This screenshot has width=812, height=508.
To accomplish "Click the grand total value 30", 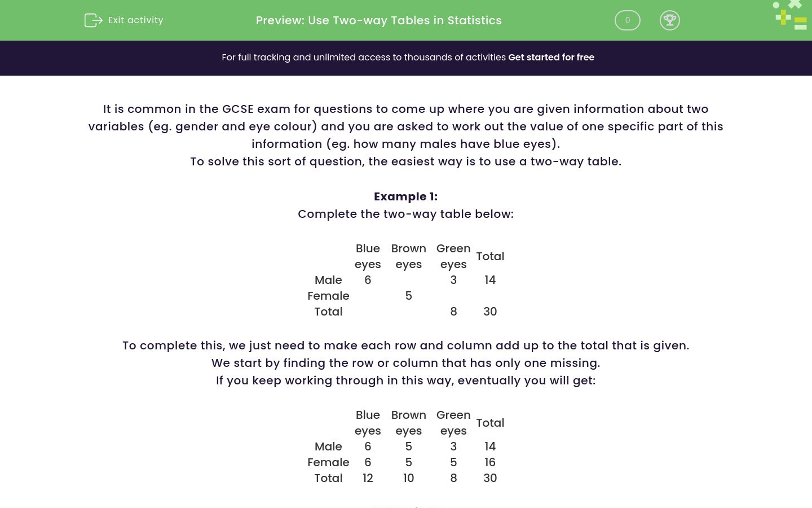I will tap(490, 312).
